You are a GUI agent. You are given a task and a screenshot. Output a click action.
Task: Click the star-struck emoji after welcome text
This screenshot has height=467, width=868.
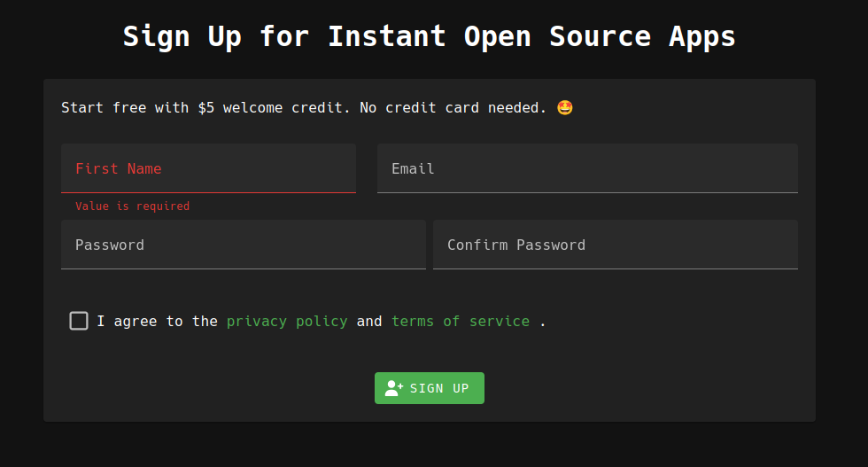coord(565,108)
